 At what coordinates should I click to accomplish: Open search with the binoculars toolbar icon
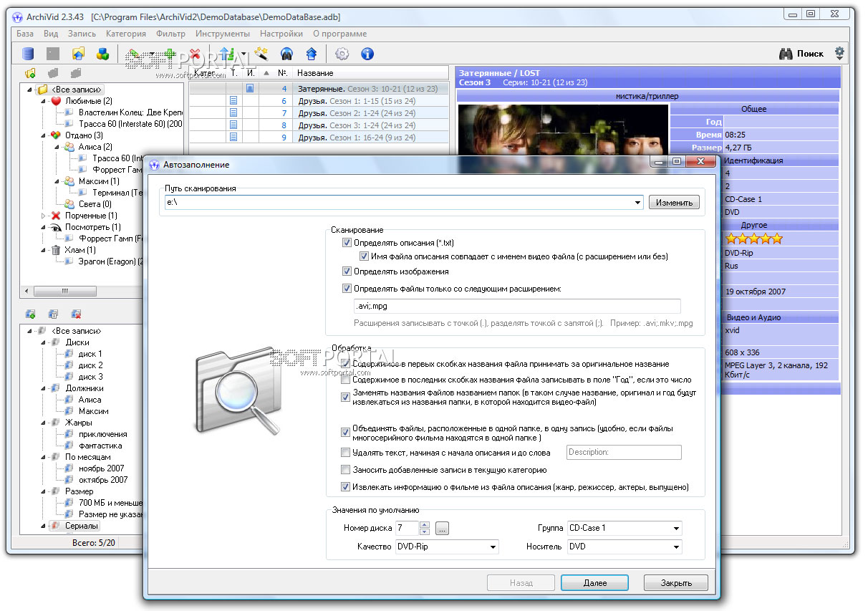point(286,54)
